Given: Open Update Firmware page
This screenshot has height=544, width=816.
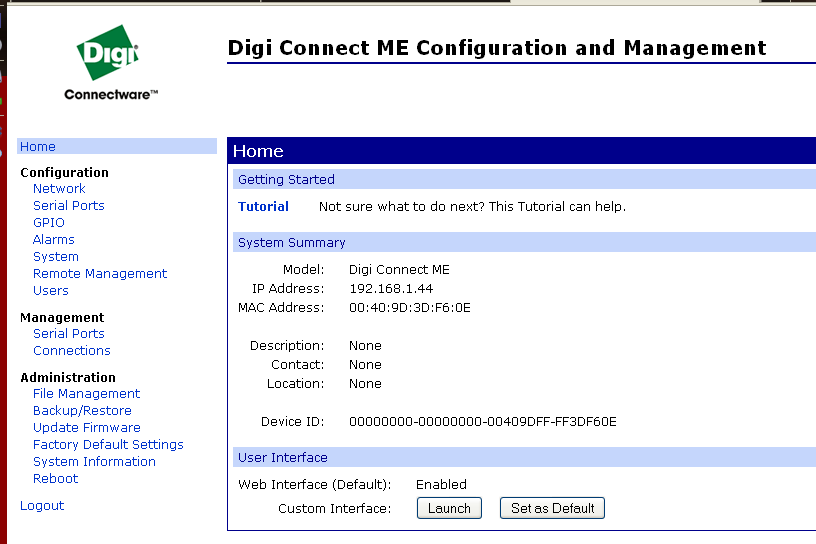Looking at the screenshot, I should click(87, 428).
